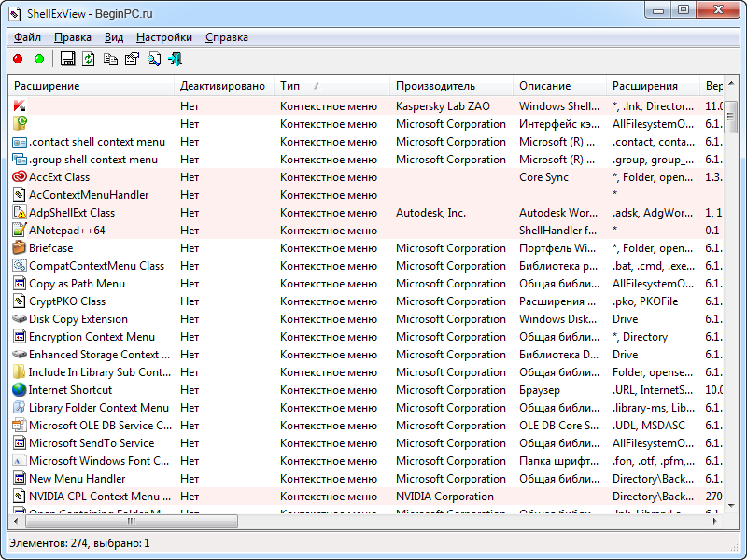
Task: Select the AcContextMenuHandler row
Action: 365,195
